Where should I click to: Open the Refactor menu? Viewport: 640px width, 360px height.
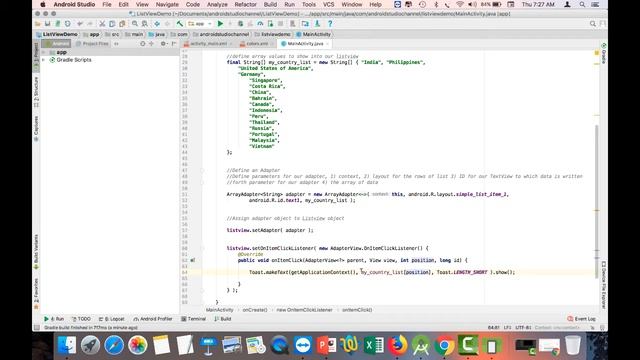(x=245, y=4)
